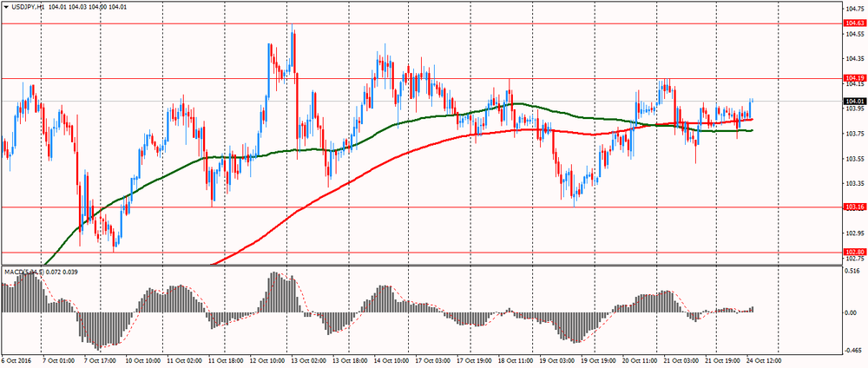Click the red 104.63 price level tag
Image resolution: width=868 pixels, height=368 pixels.
click(x=854, y=23)
